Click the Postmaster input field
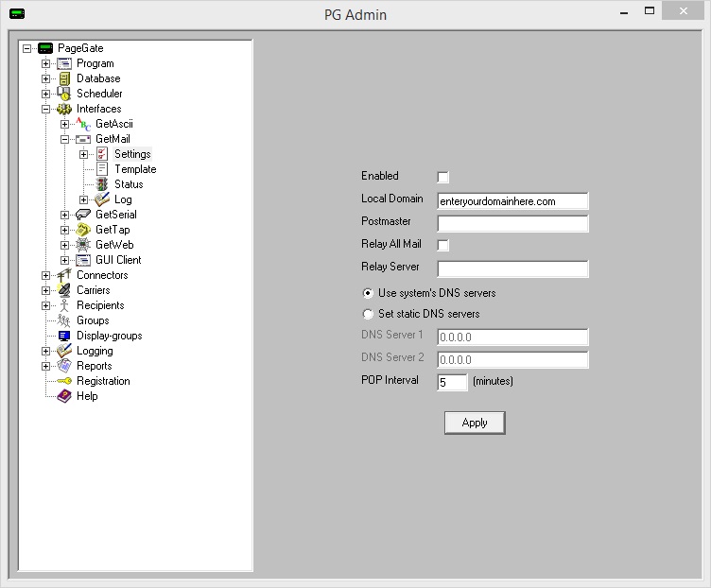The height and width of the screenshot is (588, 711). point(512,223)
